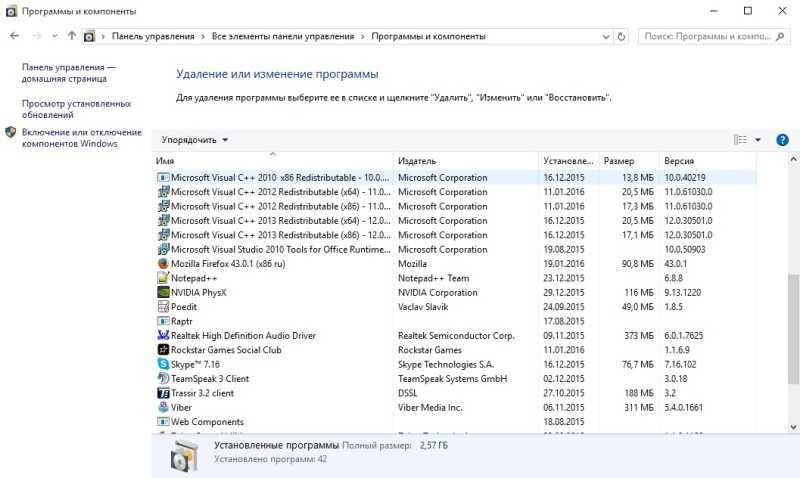
Task: Click the shield icon beside Windows components
Action: [x=11, y=132]
